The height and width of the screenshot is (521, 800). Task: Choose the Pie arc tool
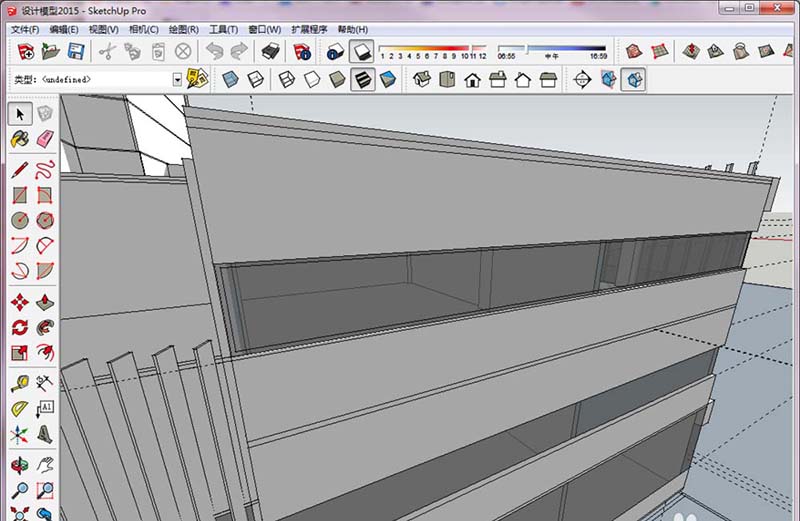tap(45, 270)
